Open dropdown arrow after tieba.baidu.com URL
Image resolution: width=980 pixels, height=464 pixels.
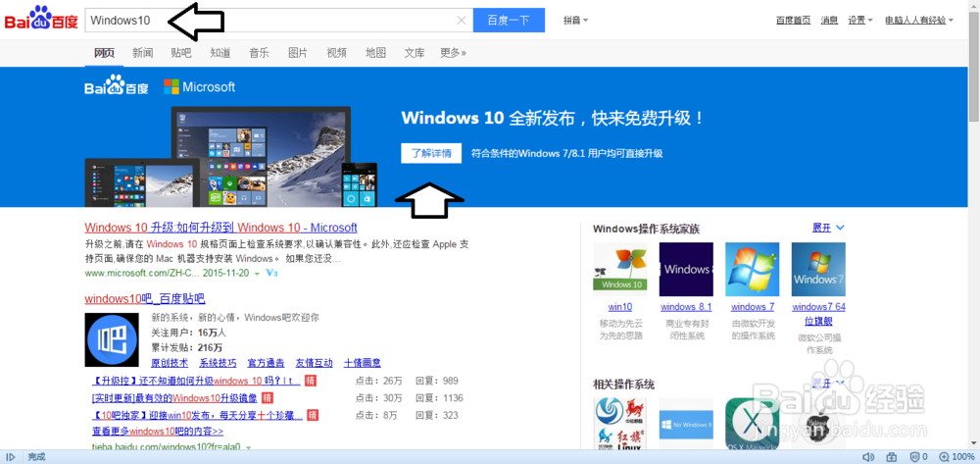point(248,447)
